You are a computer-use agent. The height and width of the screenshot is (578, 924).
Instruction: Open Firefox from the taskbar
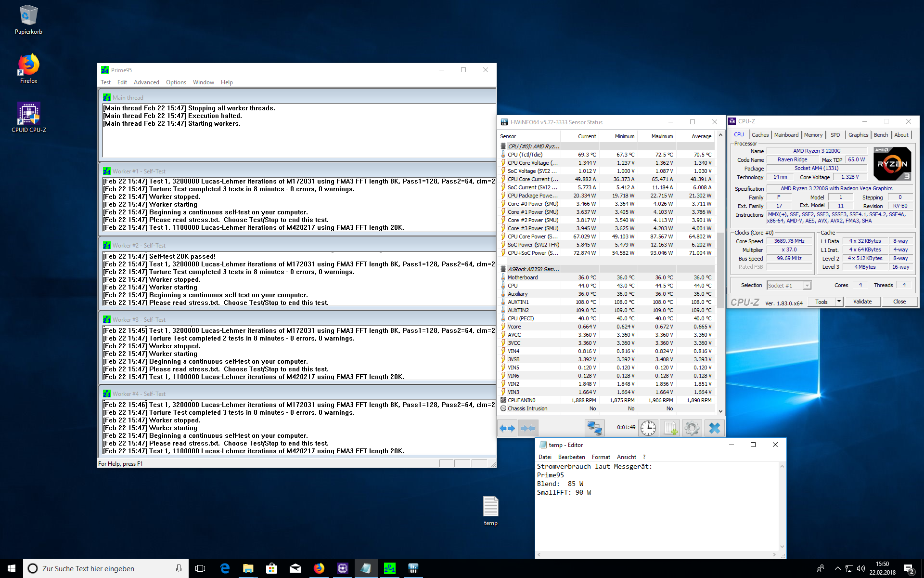319,568
